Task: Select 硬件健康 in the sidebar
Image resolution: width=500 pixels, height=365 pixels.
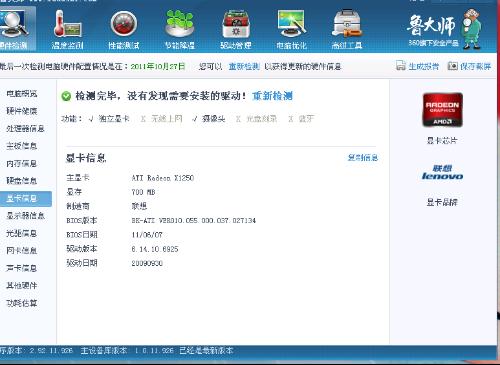Action: point(22,111)
